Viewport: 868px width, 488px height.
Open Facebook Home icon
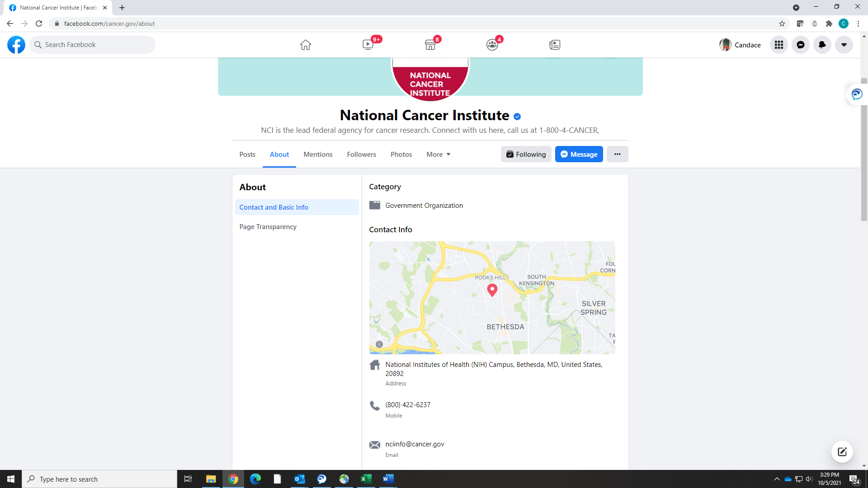(306, 45)
